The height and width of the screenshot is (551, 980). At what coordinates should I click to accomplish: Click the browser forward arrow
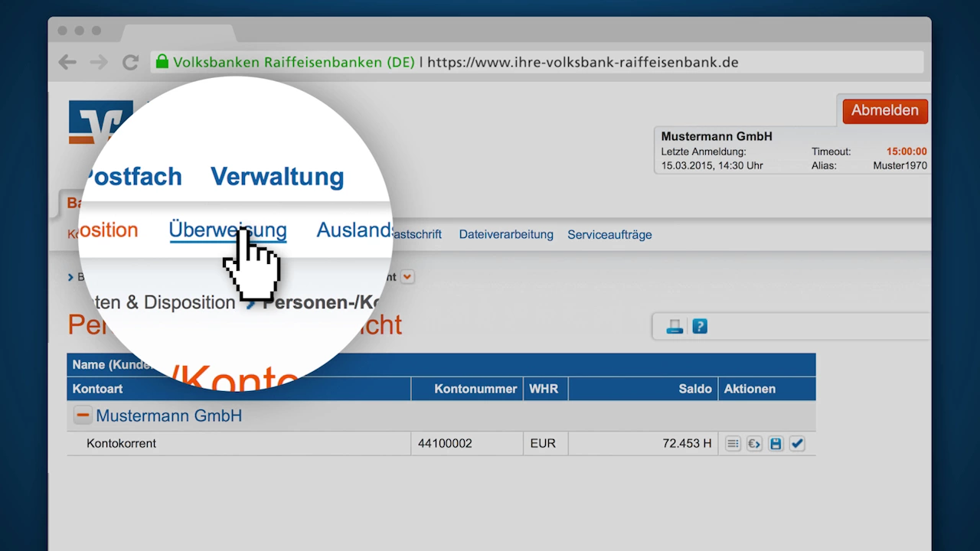point(99,62)
